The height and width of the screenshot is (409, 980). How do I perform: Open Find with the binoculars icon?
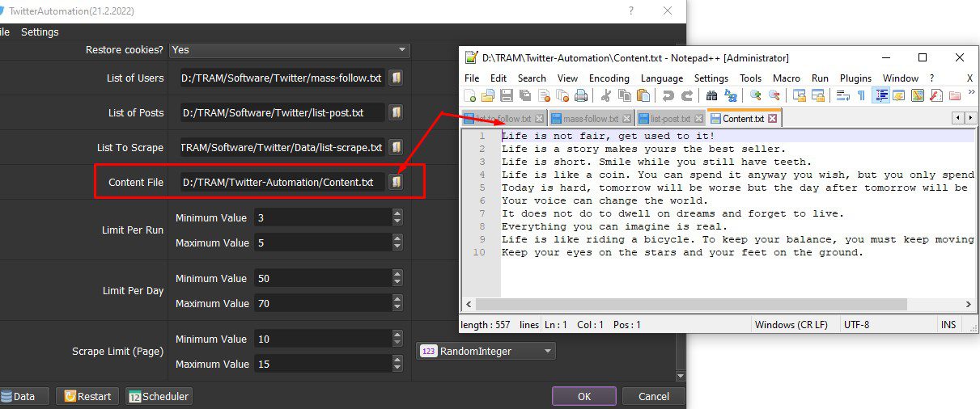(712, 95)
